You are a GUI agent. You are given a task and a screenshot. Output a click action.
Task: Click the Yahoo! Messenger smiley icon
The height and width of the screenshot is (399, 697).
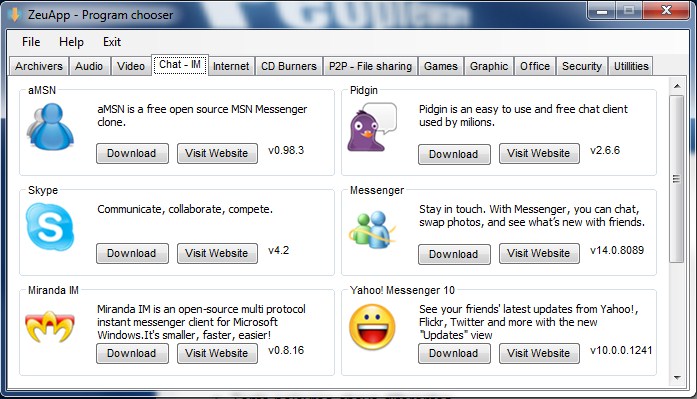[372, 327]
